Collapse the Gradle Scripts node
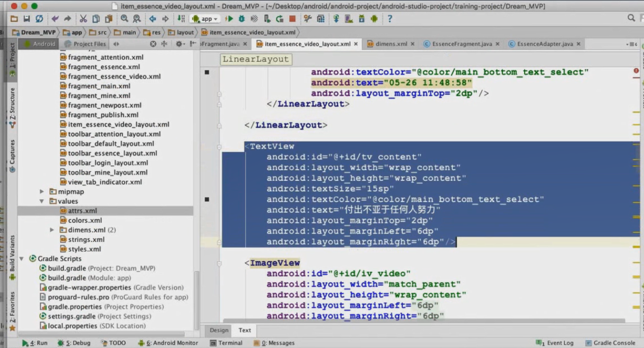 tap(21, 259)
